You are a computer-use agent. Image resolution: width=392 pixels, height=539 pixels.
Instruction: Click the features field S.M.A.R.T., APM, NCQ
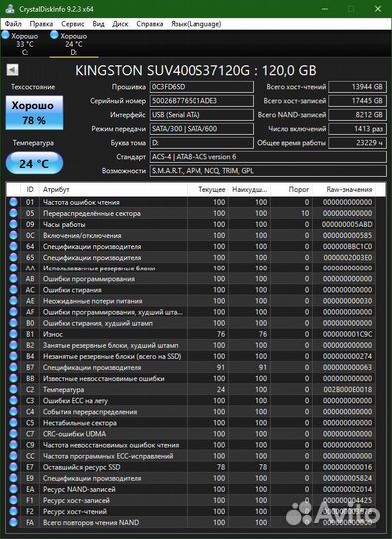point(268,171)
